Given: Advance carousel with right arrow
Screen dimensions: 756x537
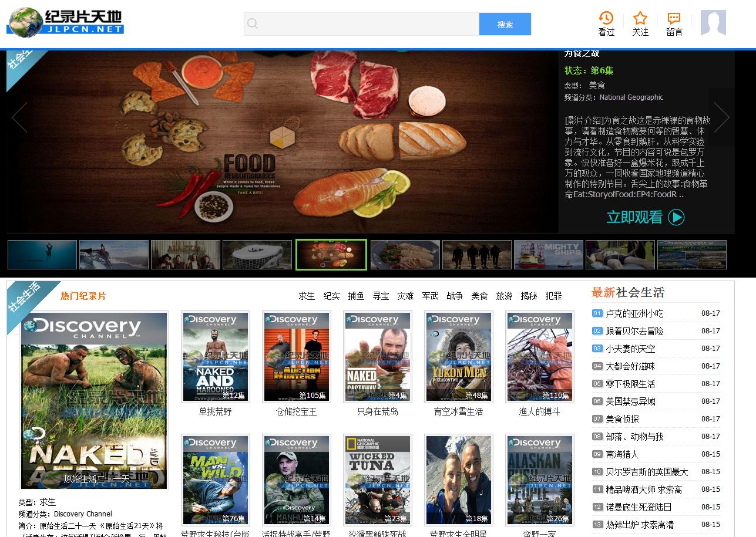Looking at the screenshot, I should pyautogui.click(x=721, y=117).
